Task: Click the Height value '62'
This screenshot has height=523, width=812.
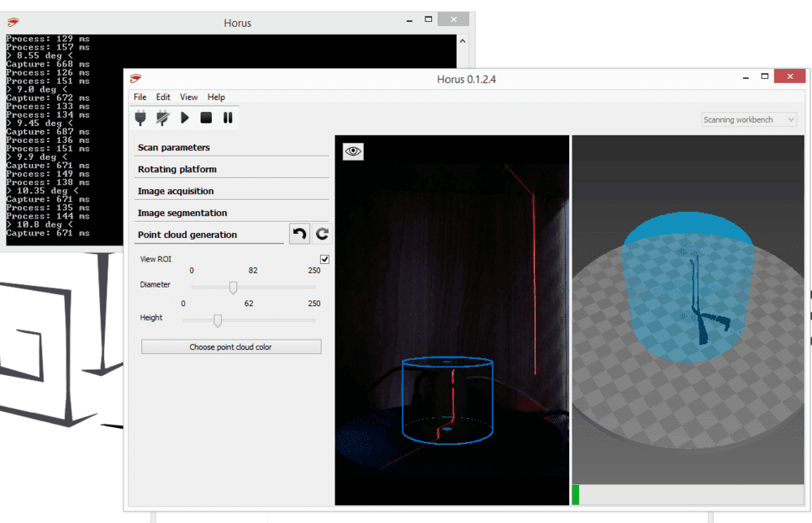Action: click(248, 304)
